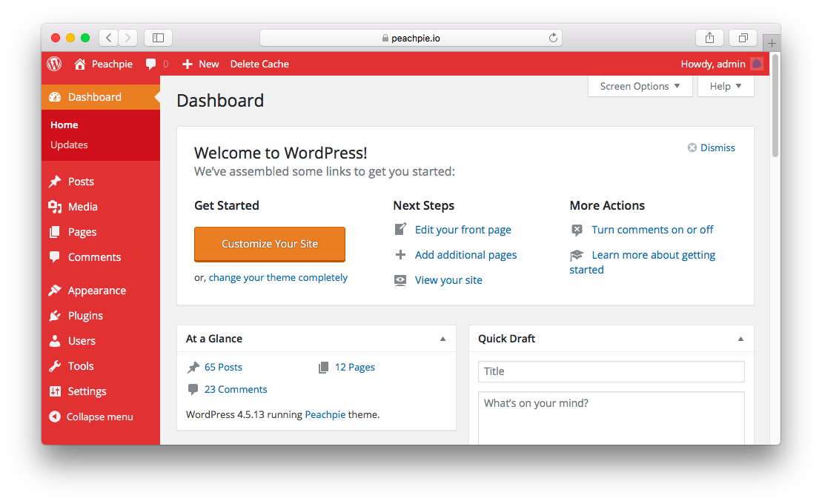Click the icon by Turn comments on or off
Viewport: 822px width, 504px height.
(577, 230)
